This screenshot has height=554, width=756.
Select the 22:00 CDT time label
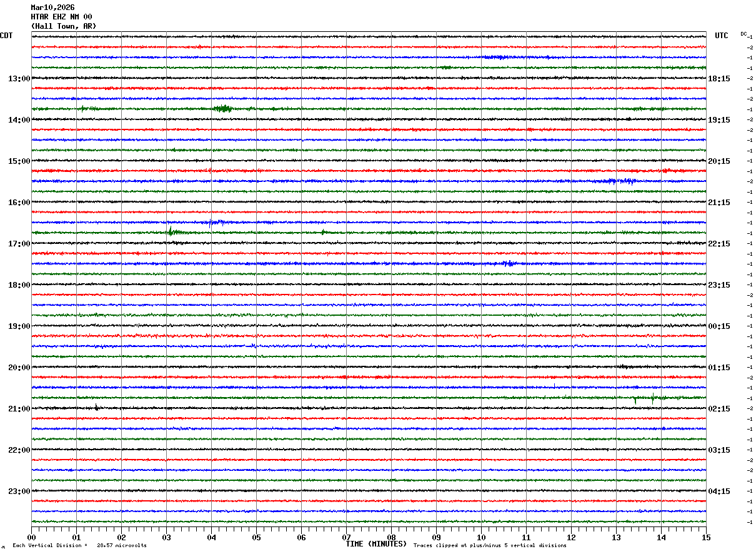coord(19,450)
